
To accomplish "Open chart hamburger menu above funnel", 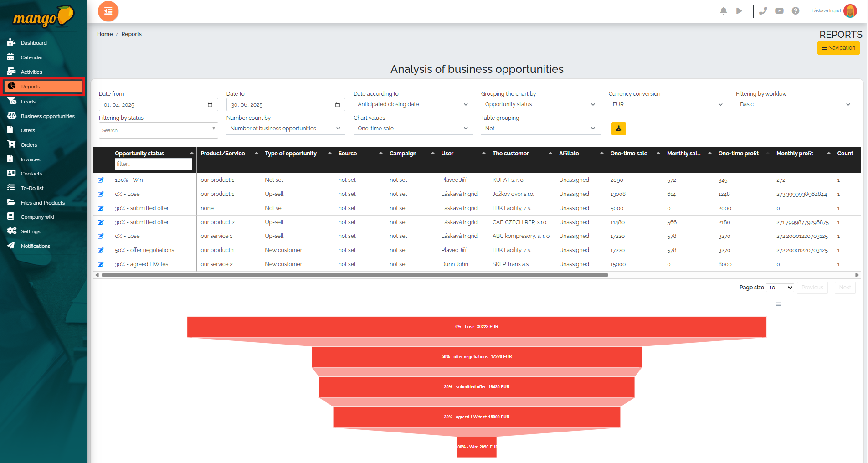I will click(x=778, y=304).
